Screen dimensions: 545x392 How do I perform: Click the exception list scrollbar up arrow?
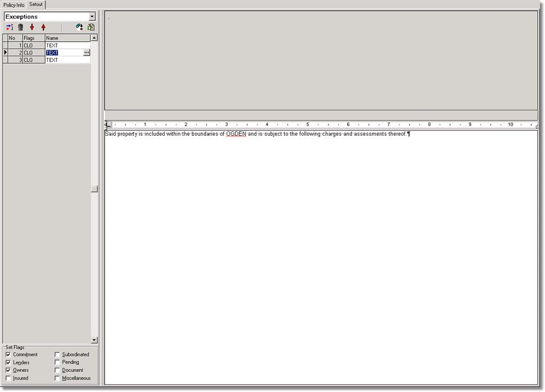95,38
